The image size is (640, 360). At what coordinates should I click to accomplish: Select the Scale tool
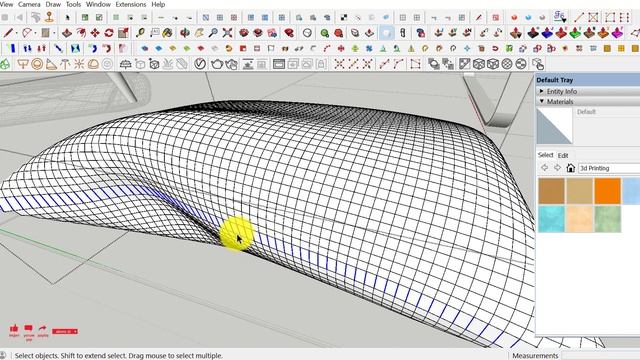[x=123, y=33]
